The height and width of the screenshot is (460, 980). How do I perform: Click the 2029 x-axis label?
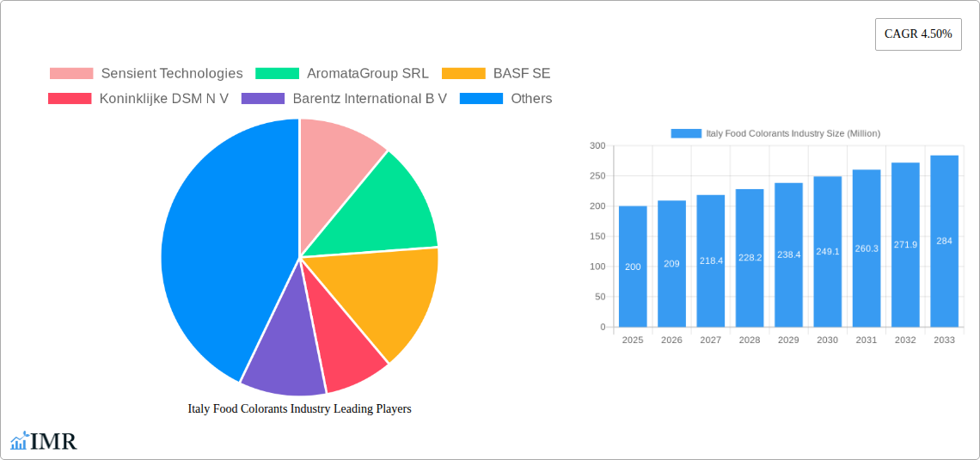coord(789,340)
